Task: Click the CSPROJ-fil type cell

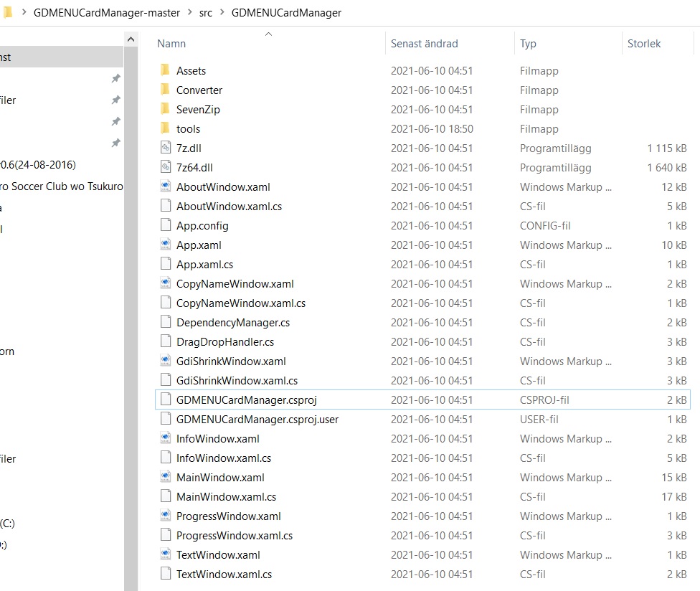Action: point(544,400)
